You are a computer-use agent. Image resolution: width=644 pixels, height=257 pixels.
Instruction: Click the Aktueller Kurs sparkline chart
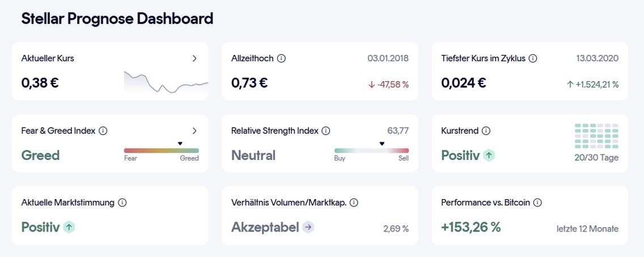click(x=166, y=83)
